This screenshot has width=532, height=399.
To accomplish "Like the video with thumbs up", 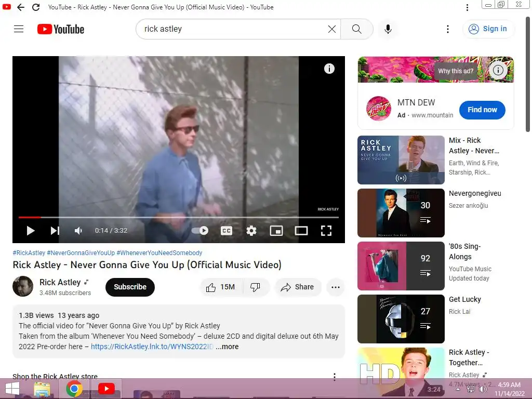I will pos(221,287).
